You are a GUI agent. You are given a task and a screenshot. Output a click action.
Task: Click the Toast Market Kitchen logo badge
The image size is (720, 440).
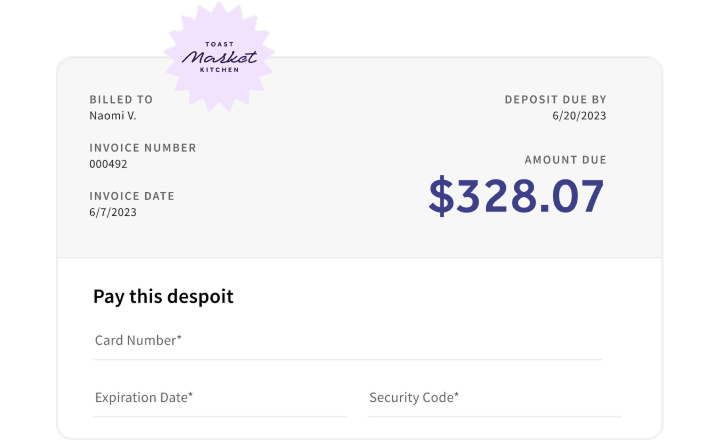pyautogui.click(x=219, y=57)
